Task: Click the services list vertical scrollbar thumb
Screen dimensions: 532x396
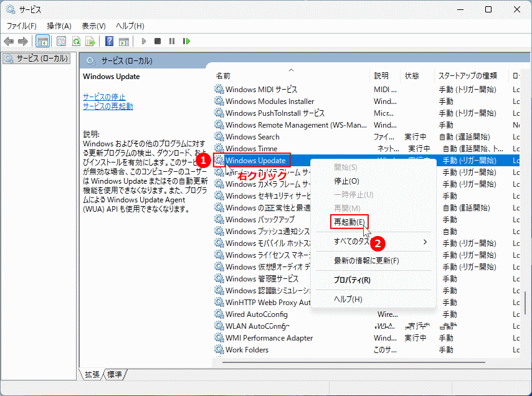Action: point(526,303)
